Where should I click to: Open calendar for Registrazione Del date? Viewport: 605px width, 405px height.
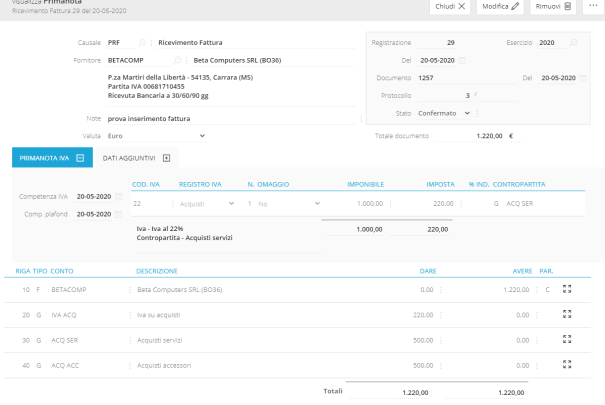(462, 61)
